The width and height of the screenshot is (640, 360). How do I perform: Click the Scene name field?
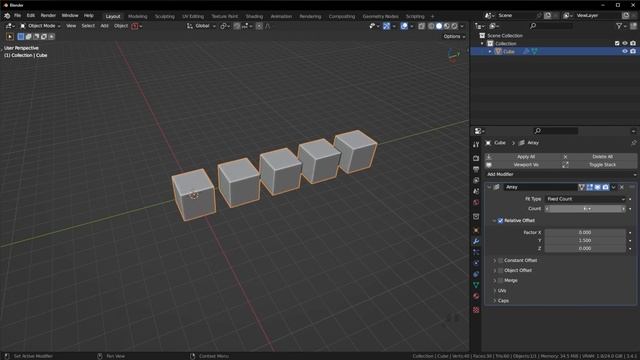coord(516,16)
